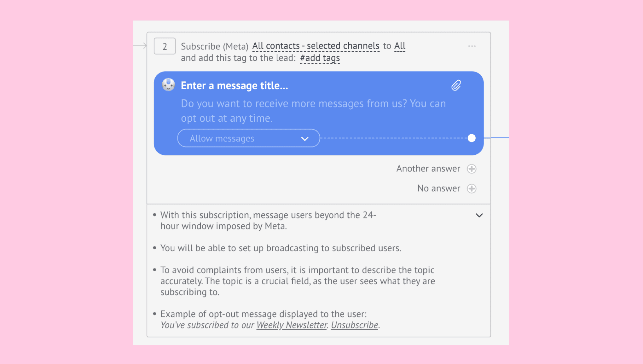Open the Allow messages dropdown
The height and width of the screenshot is (364, 643).
click(249, 138)
